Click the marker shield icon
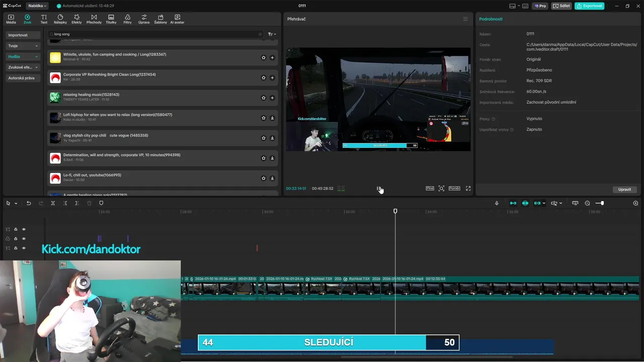 [x=101, y=203]
